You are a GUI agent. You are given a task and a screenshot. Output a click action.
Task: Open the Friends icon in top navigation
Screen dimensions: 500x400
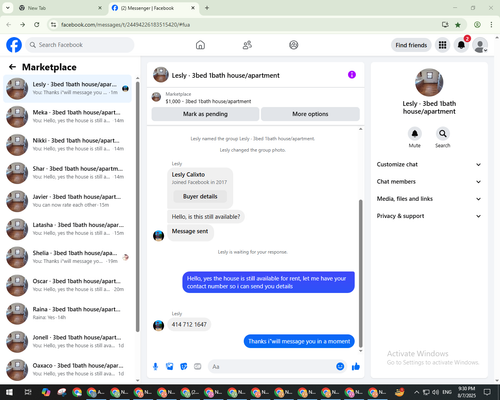click(247, 45)
